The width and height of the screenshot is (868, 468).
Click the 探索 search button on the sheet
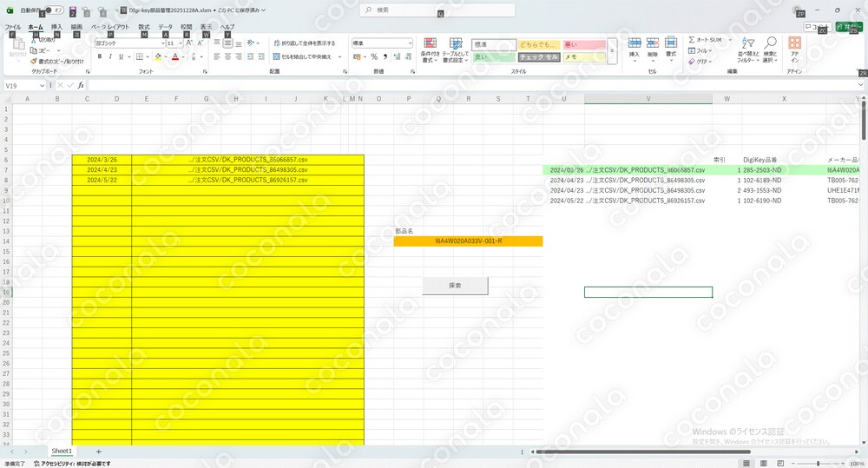(455, 286)
